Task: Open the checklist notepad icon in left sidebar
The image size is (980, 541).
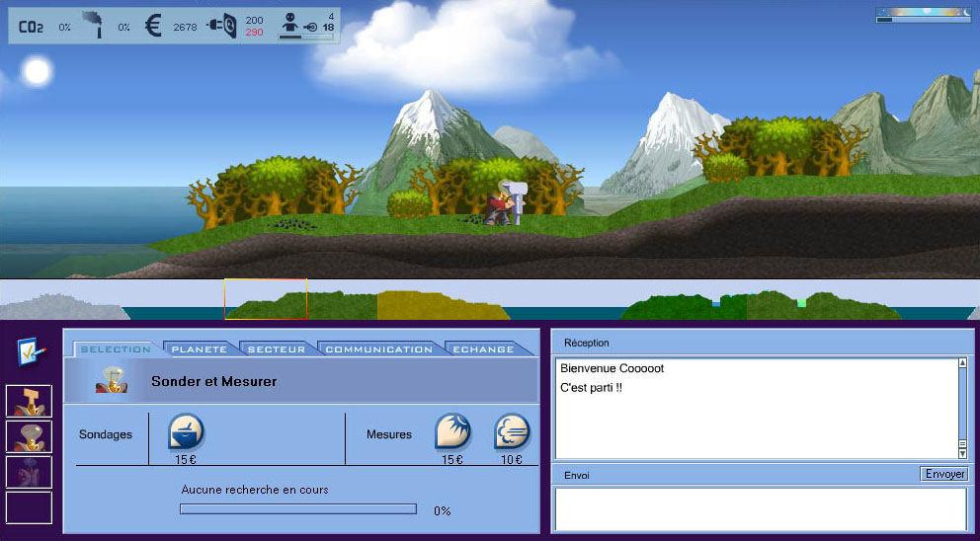Action: (x=28, y=350)
